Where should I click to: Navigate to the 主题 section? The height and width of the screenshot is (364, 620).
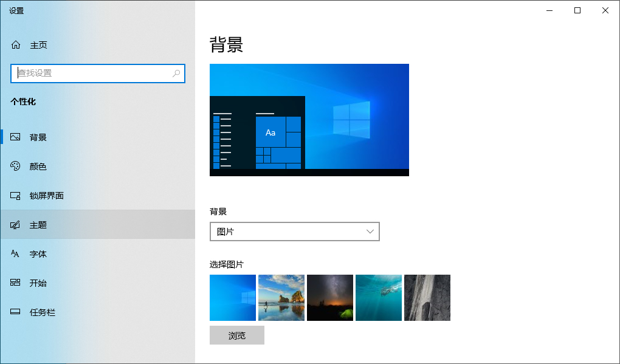tap(38, 225)
